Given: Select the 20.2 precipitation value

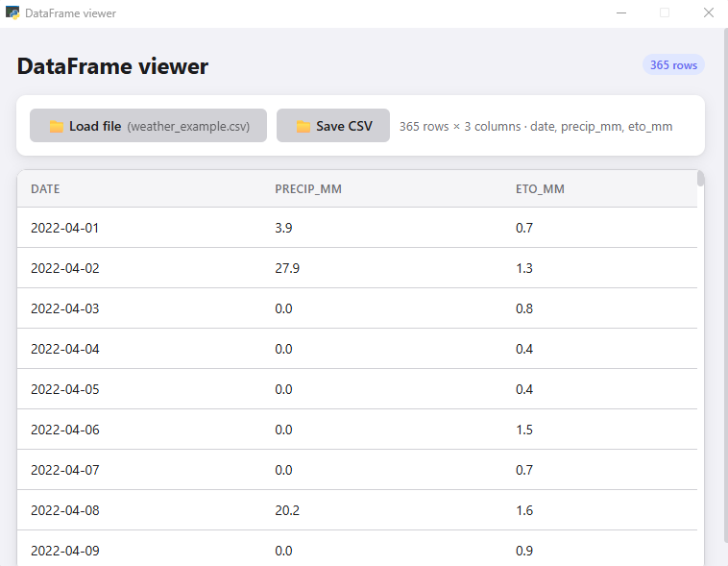Looking at the screenshot, I should [287, 510].
